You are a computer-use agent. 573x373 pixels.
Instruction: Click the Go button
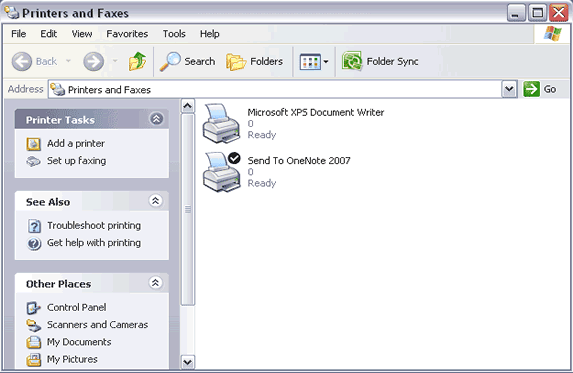point(540,89)
